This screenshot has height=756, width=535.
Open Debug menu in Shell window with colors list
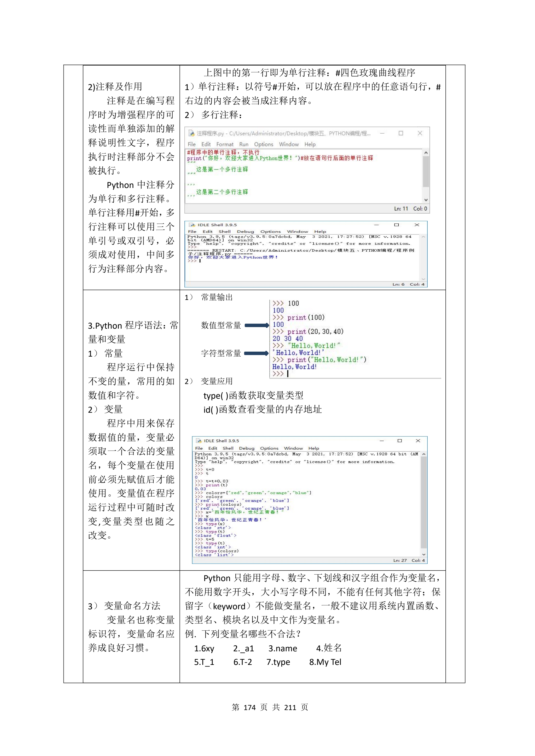(247, 448)
